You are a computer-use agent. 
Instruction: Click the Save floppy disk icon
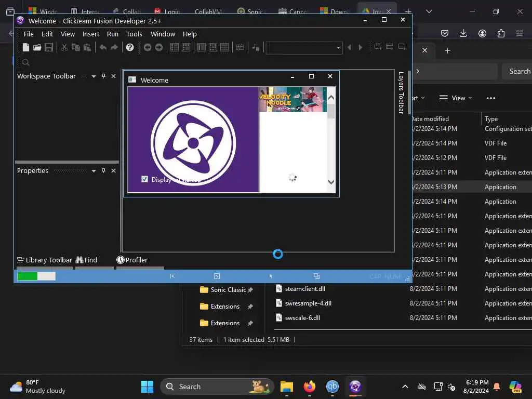(x=49, y=47)
